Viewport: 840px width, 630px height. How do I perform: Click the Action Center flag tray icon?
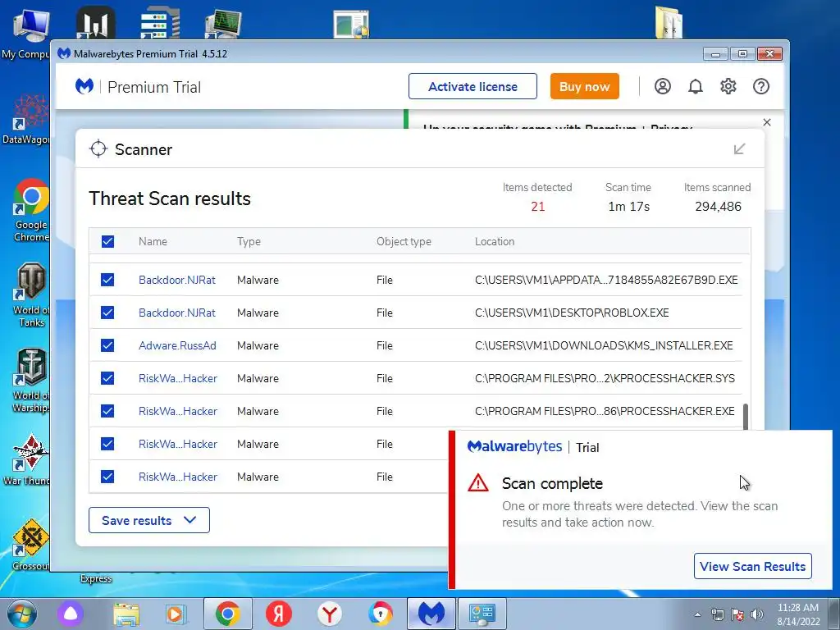[737, 614]
